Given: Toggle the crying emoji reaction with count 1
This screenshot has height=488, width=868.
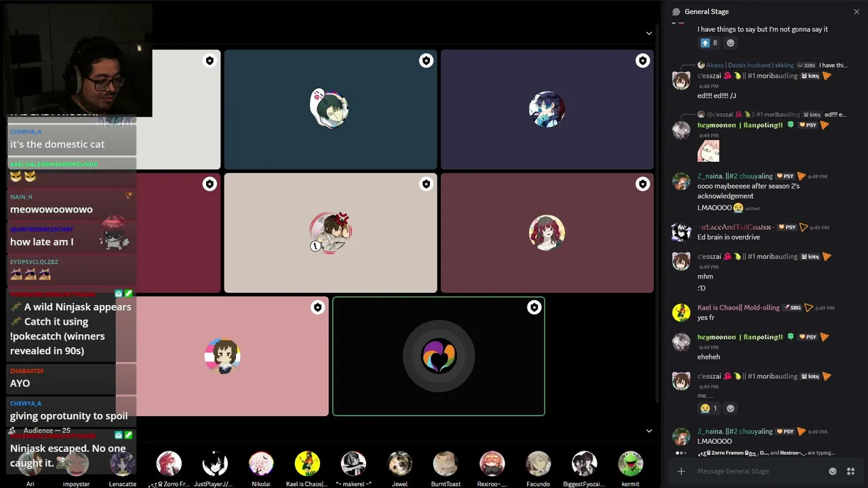Looking at the screenshot, I should click(x=709, y=408).
